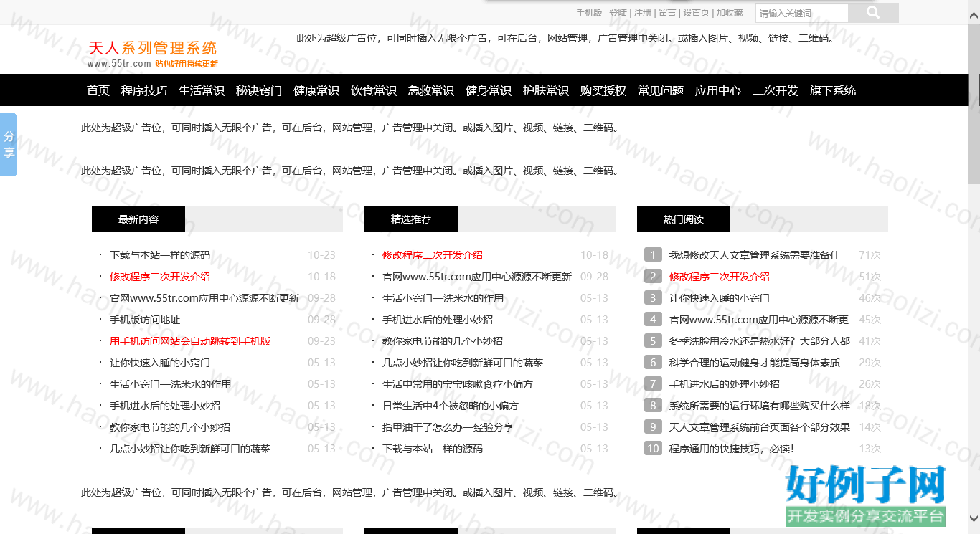Open 下载与本站一样的源码 in 精选推荐 list
This screenshot has height=534, width=980.
pos(433,449)
